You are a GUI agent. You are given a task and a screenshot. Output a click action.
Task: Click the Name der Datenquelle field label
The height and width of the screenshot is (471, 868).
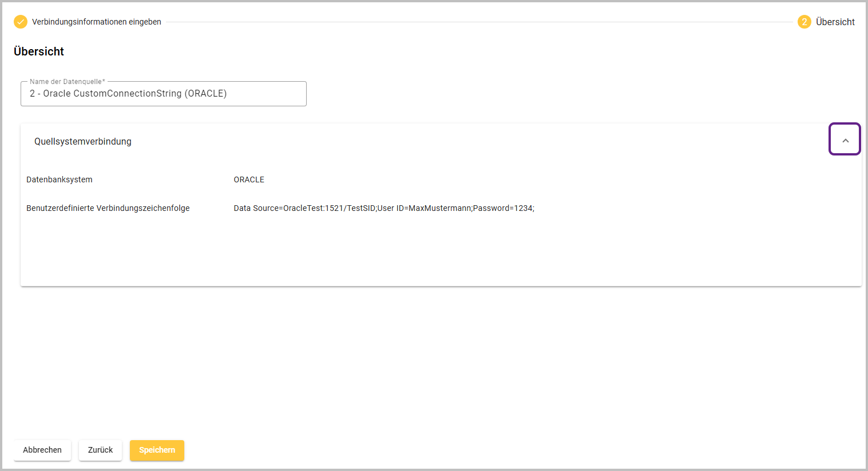point(67,82)
